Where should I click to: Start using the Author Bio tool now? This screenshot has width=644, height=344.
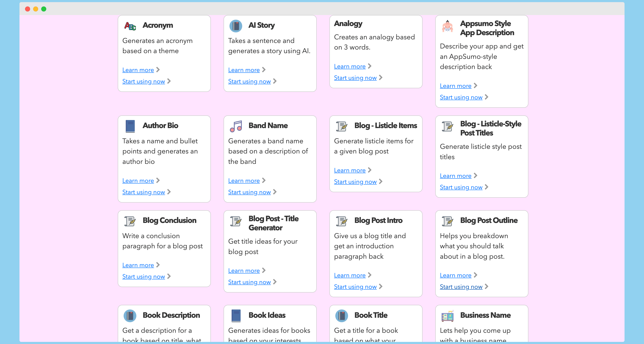tap(144, 192)
